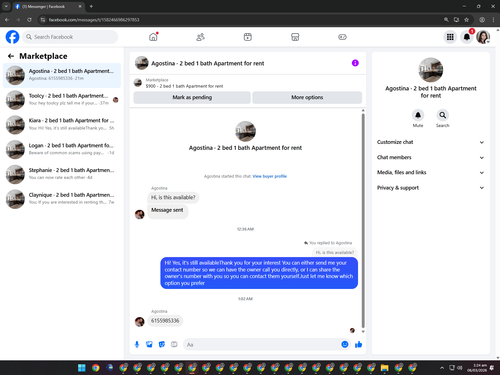Open a new browser tab
500x375 pixels.
(x=91, y=6)
